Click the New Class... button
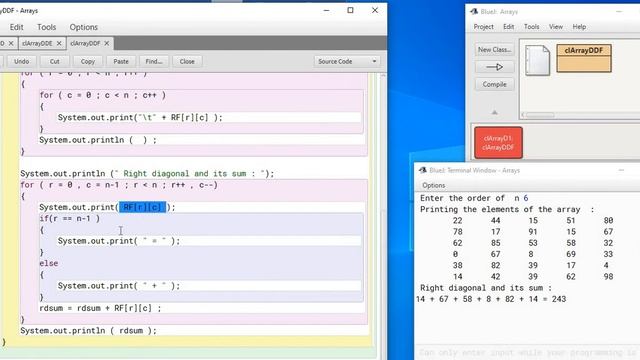 click(x=495, y=49)
